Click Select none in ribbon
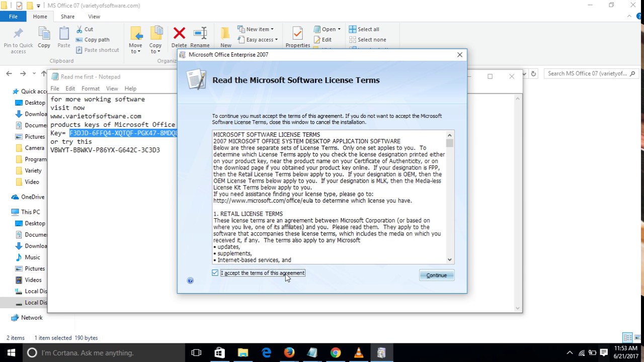This screenshot has height=362, width=644. tap(368, 40)
